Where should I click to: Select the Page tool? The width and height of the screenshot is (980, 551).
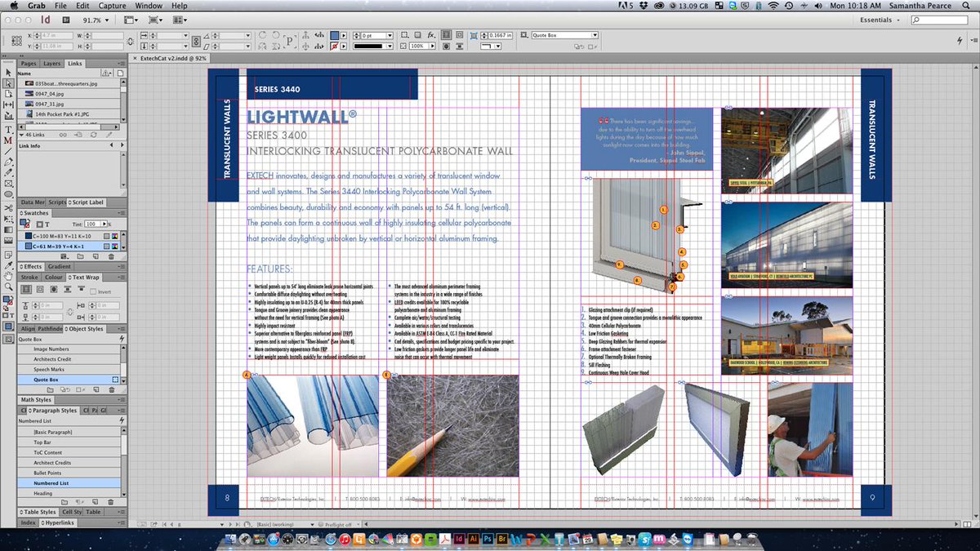(8, 94)
